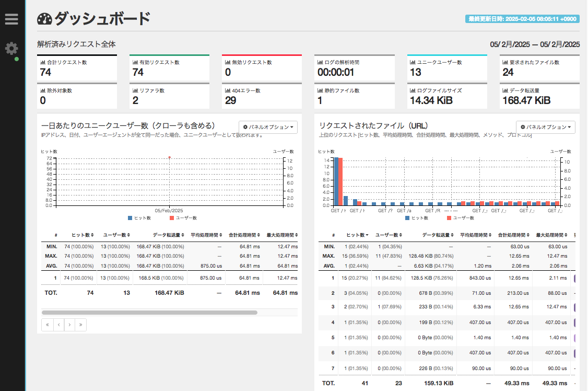588x391 pixels.
Task: Go to next page of daily visitors table
Action: tap(69, 325)
